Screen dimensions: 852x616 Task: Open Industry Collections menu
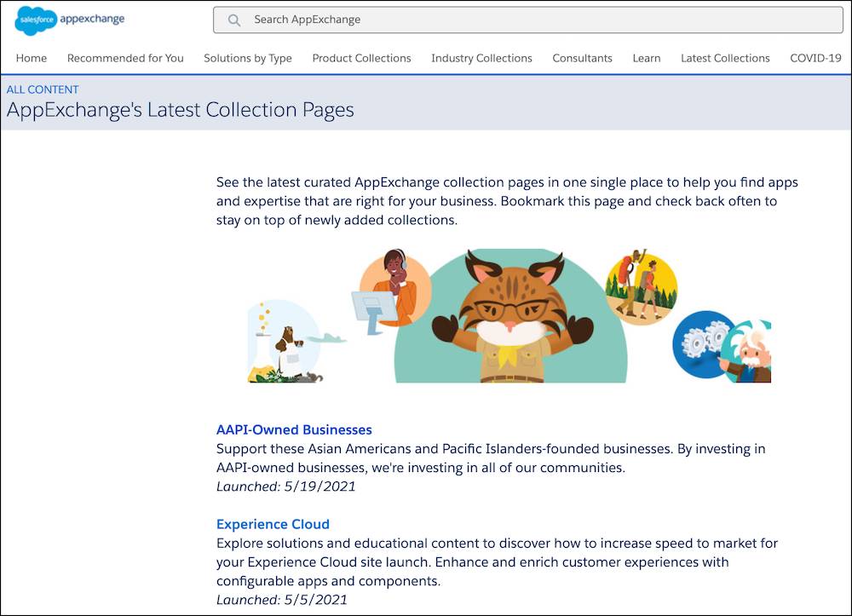pyautogui.click(x=481, y=58)
